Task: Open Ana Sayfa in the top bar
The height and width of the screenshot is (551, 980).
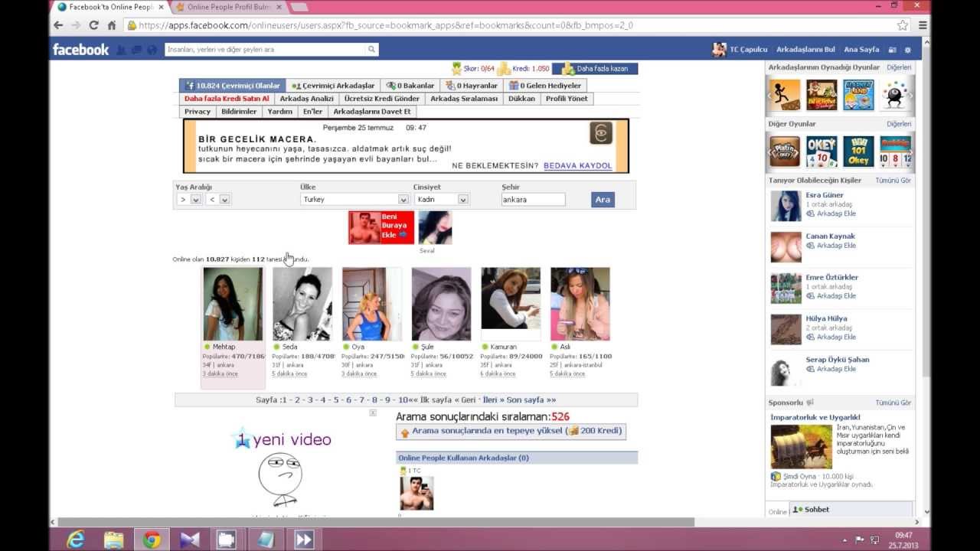Action: pos(861,50)
